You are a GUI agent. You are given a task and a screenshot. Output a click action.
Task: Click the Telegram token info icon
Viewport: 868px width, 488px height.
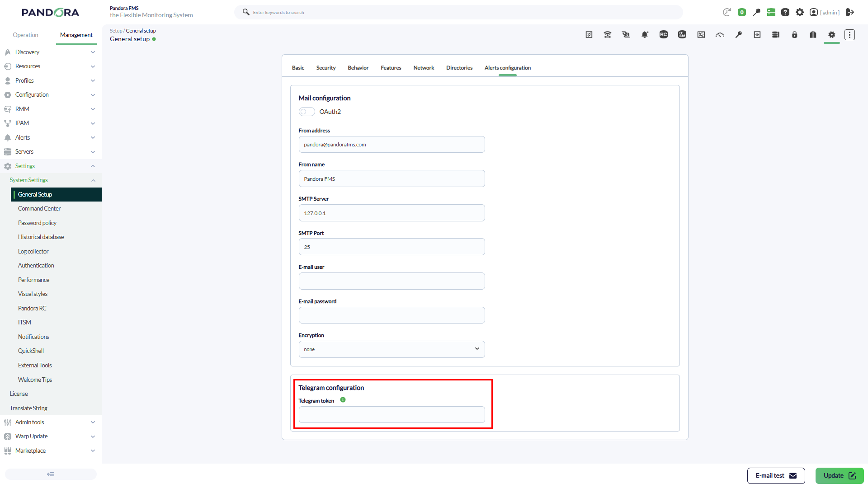pos(343,400)
